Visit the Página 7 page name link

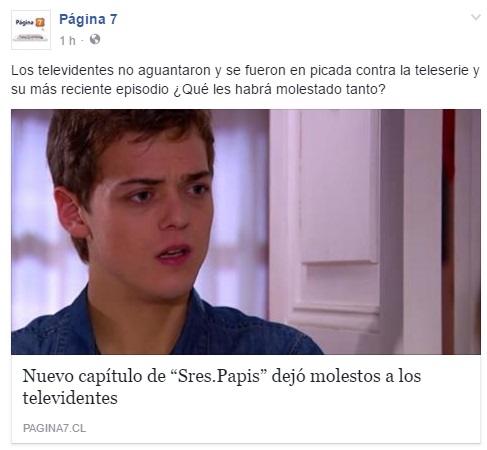pyautogui.click(x=88, y=19)
